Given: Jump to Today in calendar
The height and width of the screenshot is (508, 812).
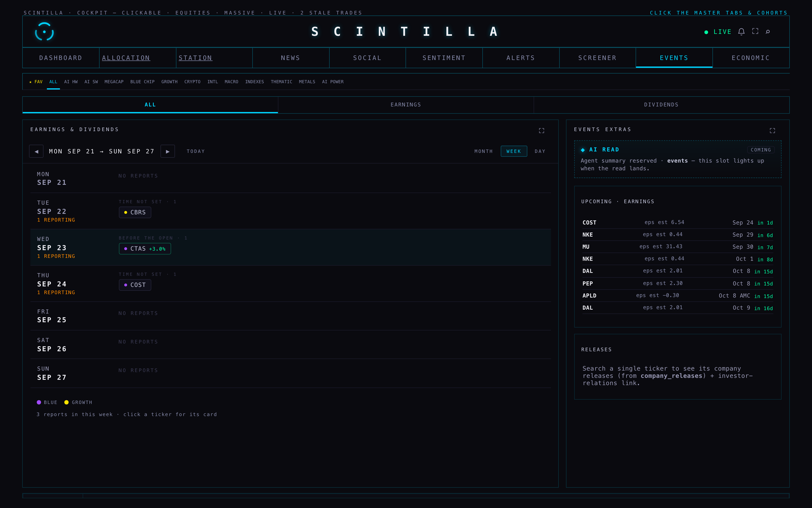Looking at the screenshot, I should (x=196, y=151).
